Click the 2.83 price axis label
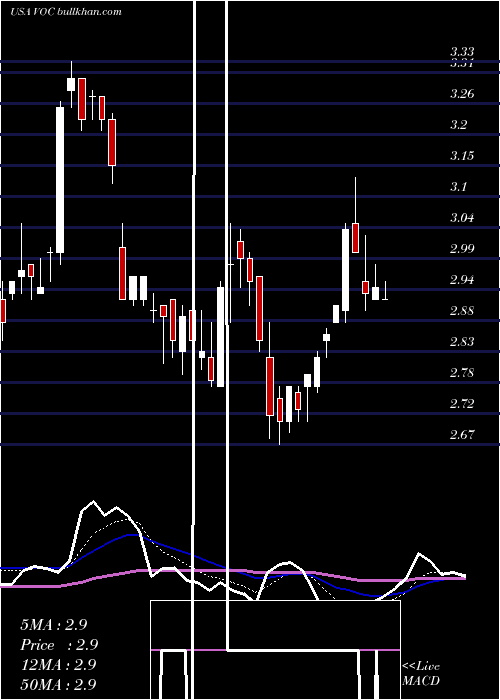Viewport: 500px width, 700px height. click(x=462, y=342)
